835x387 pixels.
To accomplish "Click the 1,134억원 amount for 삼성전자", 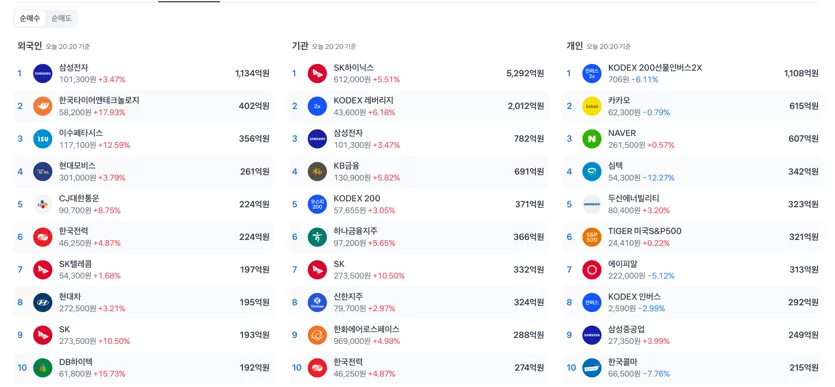I will tap(252, 73).
